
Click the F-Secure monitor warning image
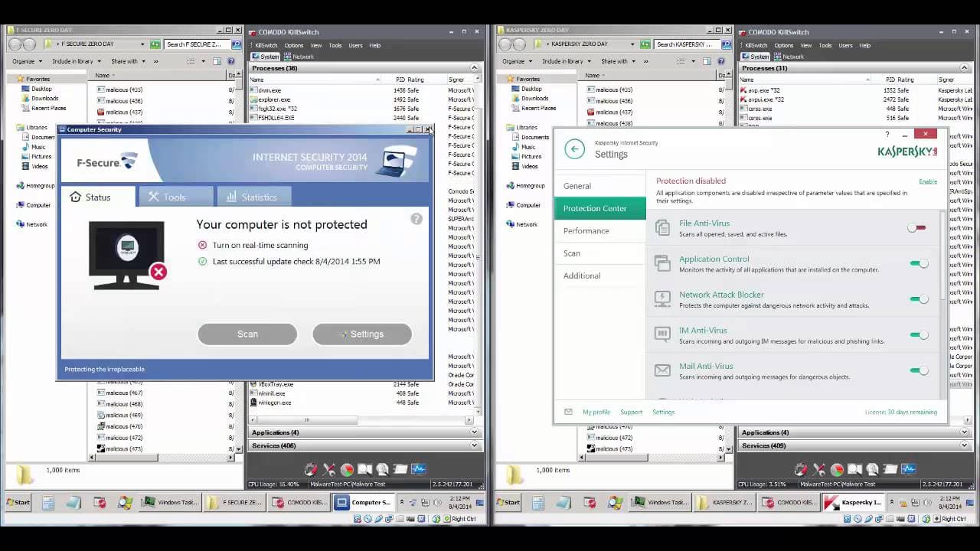[127, 256]
